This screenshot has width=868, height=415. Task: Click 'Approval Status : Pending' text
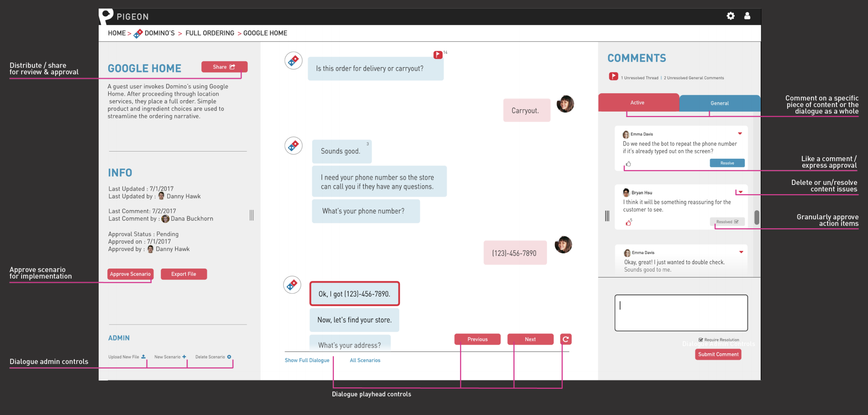[x=143, y=234]
